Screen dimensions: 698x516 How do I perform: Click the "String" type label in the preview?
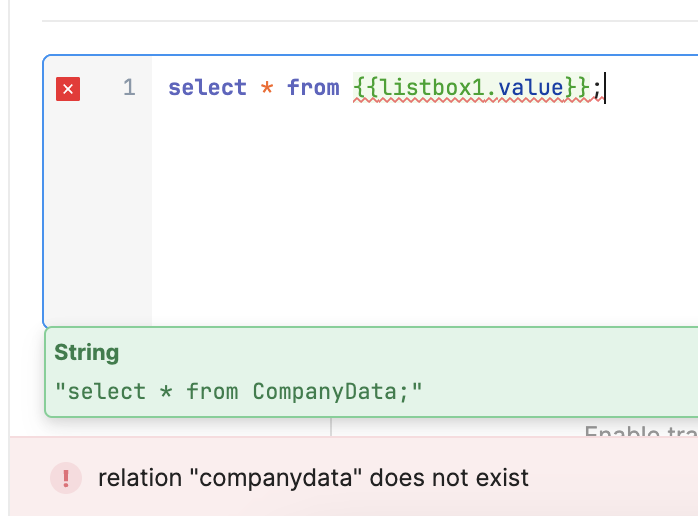[x=87, y=352]
